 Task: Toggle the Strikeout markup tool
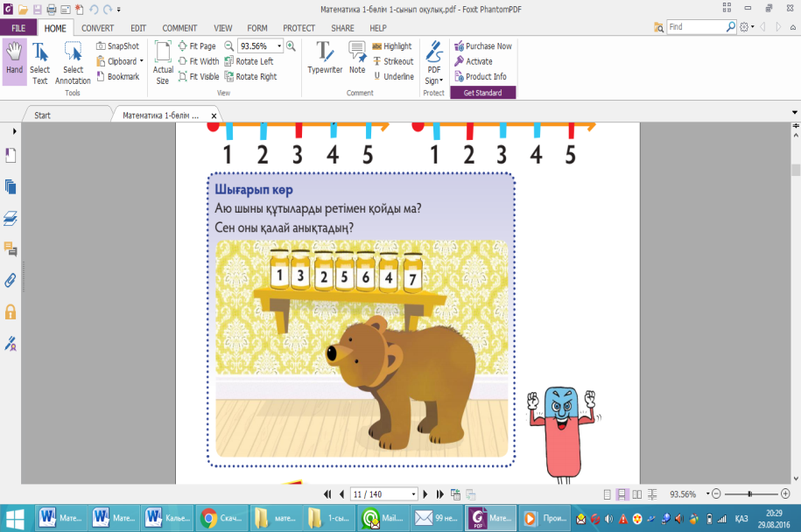393,61
